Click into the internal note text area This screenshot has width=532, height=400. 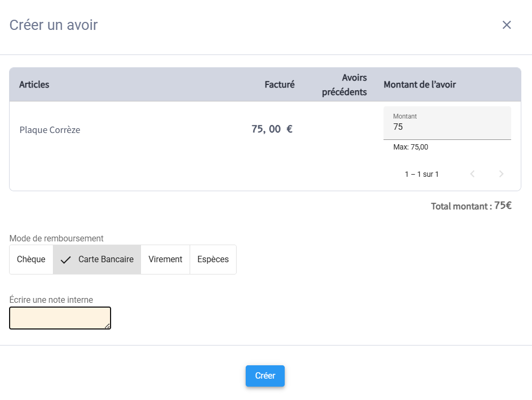(x=58, y=318)
